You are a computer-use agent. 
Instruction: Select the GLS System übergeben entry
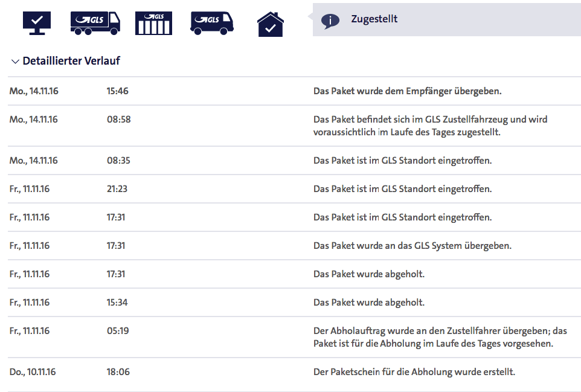294,246
